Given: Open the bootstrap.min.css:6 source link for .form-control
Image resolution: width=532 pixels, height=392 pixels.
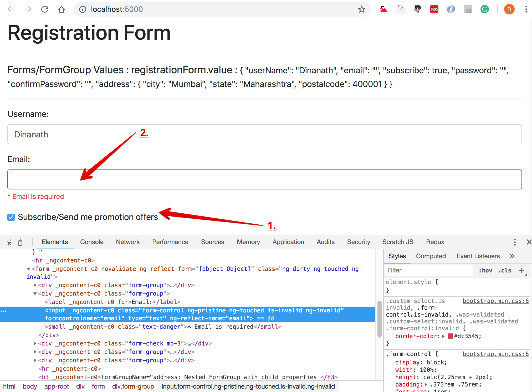Looking at the screenshot, I should pos(495,354).
